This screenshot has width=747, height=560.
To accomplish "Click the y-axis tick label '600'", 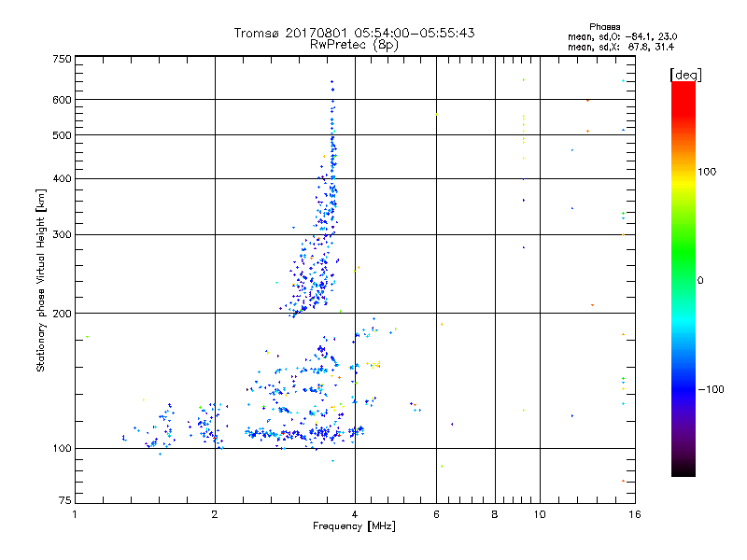I will pos(62,100).
